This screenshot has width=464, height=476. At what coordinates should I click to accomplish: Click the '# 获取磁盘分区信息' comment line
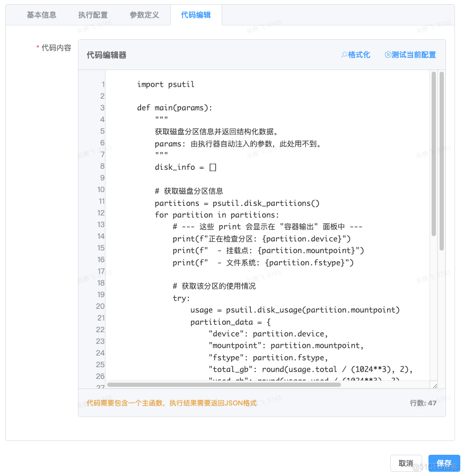189,191
